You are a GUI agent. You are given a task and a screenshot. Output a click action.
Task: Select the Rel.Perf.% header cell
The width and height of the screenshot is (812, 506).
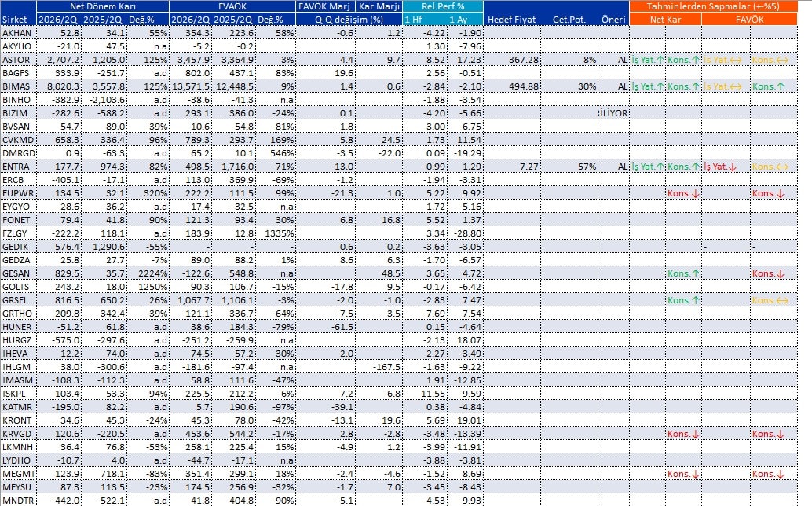(443, 6)
